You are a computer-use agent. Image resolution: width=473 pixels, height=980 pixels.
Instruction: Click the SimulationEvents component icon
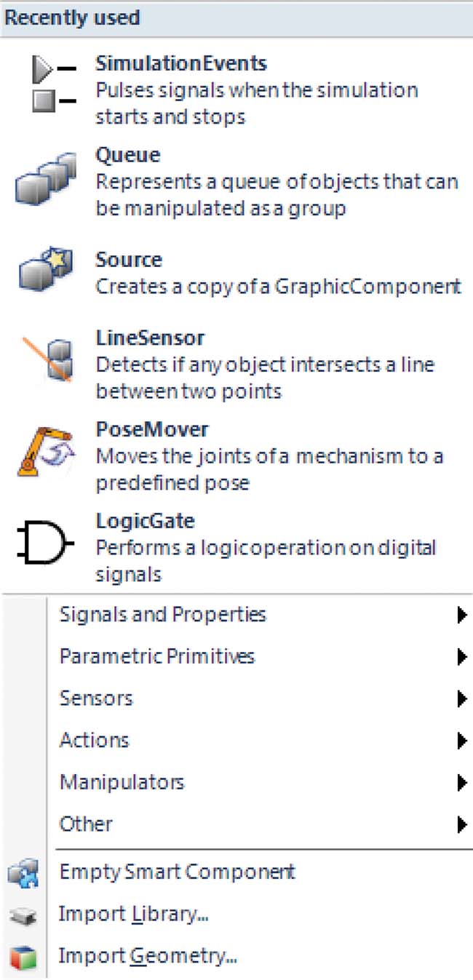pos(54,84)
